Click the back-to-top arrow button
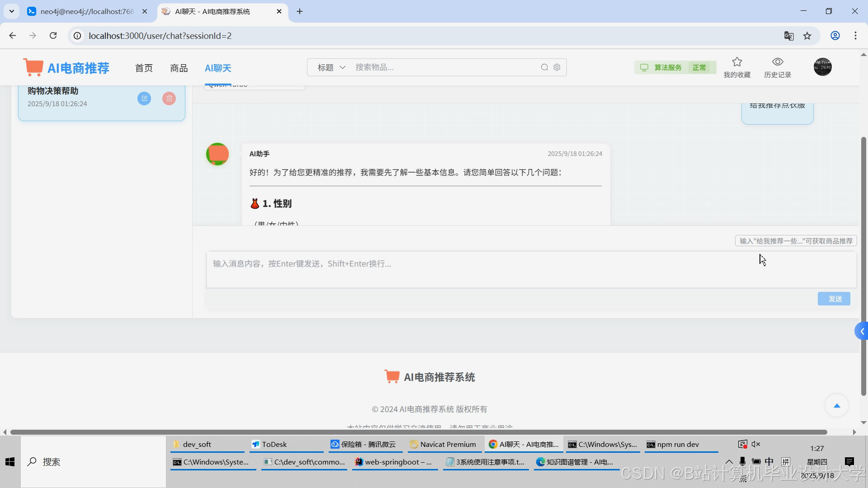Viewport: 868px width, 488px height. [x=836, y=405]
